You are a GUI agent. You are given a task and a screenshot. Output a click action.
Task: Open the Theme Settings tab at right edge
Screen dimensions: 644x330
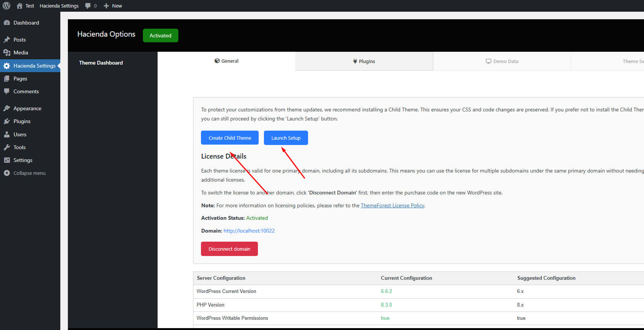607,62
